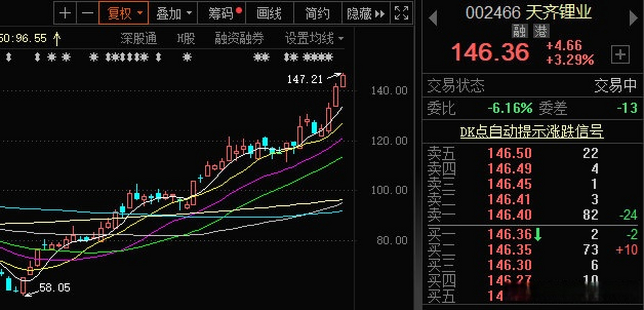644x310 pixels.
Task: Open the 深股通 tab
Action: click(x=139, y=39)
